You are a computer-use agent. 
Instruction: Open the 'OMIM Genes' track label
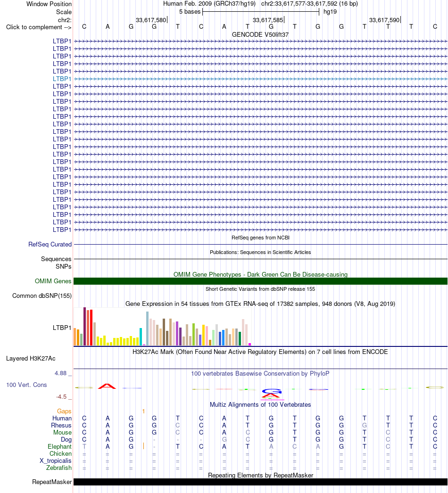click(x=53, y=281)
